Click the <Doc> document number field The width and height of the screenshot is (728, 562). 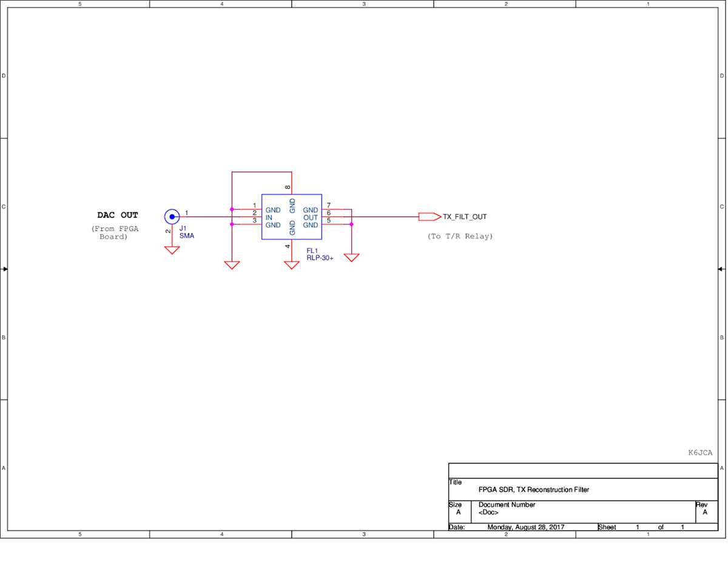point(488,512)
